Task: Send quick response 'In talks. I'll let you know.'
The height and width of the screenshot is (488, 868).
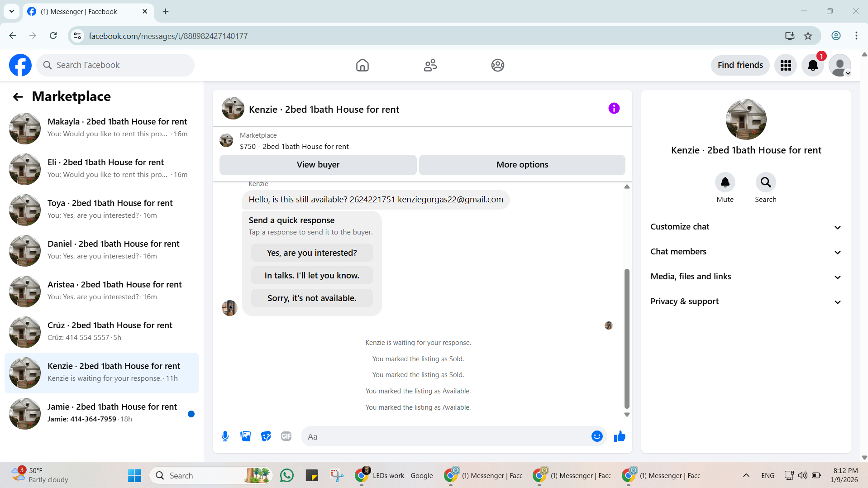Action: [x=312, y=275]
